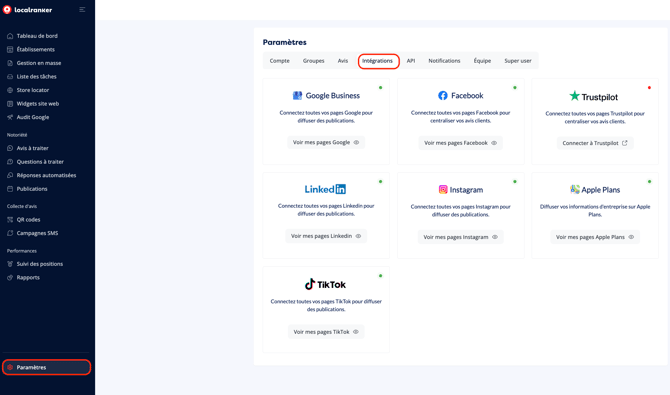Click the external link icon on Connecter à Trustpilot
670x395 pixels.
point(624,143)
